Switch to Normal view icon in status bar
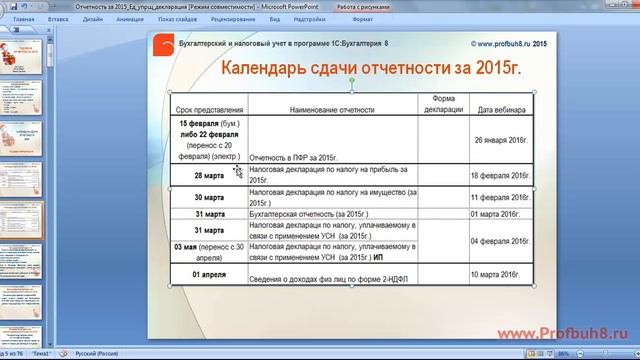Viewport: 640px width, 360px height. pos(531,353)
